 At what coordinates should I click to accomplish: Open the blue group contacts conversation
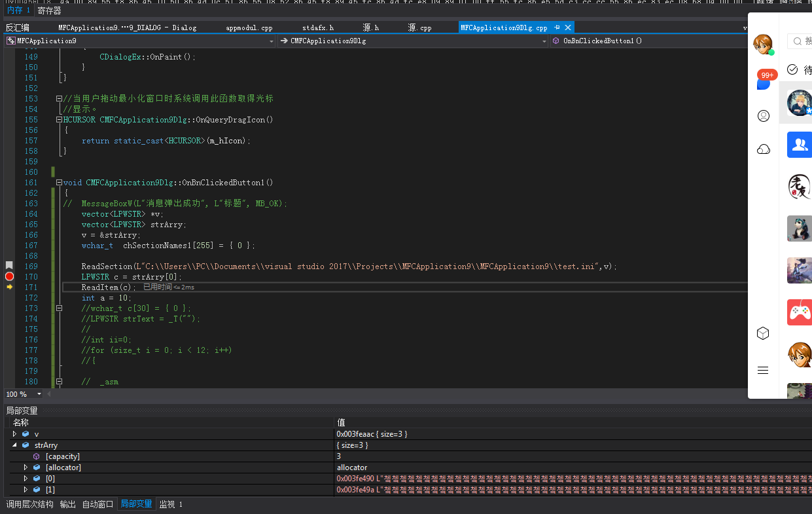click(799, 145)
